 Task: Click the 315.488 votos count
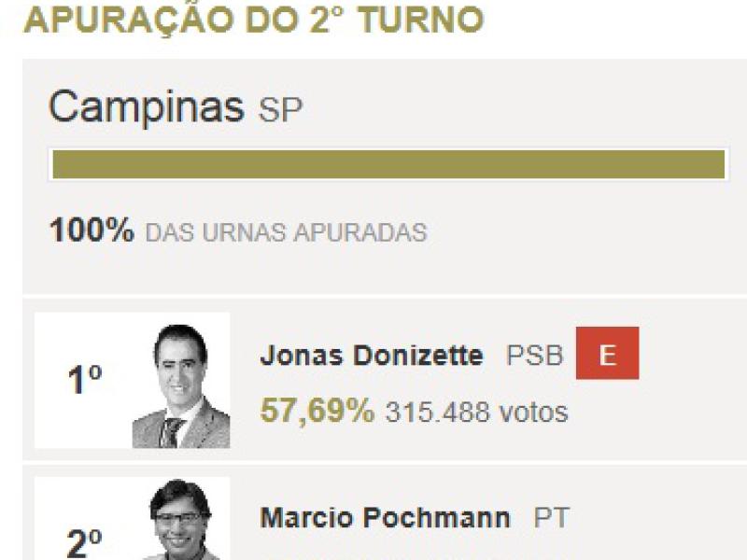(x=476, y=412)
